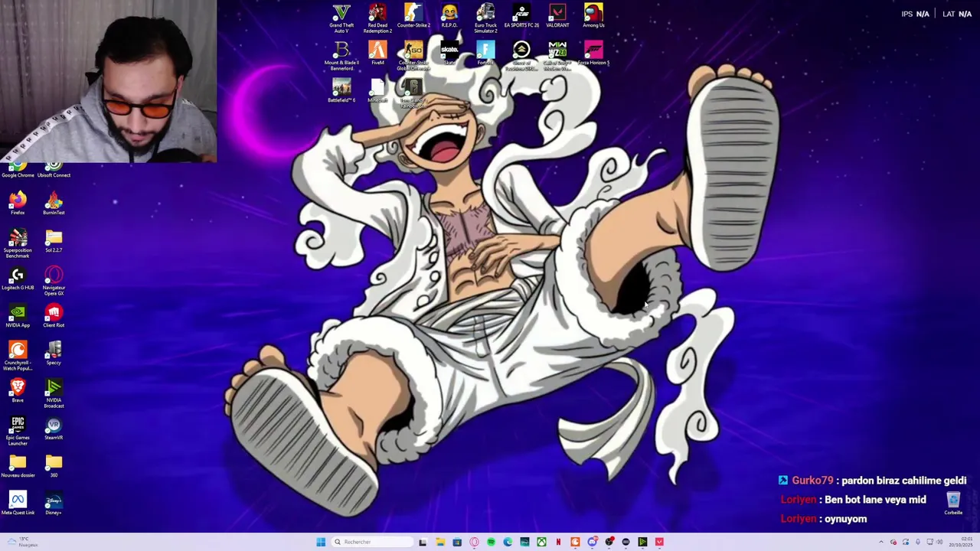Select the SteamVR desktop icon
The height and width of the screenshot is (551, 980).
[x=54, y=429]
